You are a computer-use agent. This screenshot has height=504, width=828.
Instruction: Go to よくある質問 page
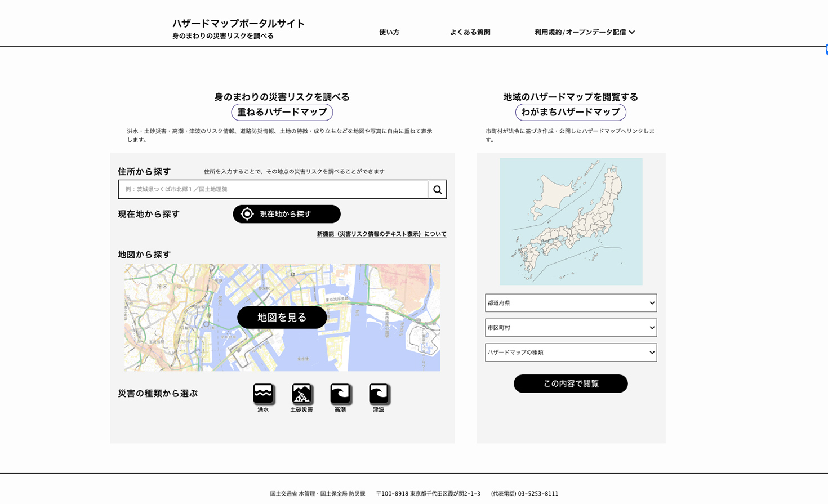click(470, 32)
